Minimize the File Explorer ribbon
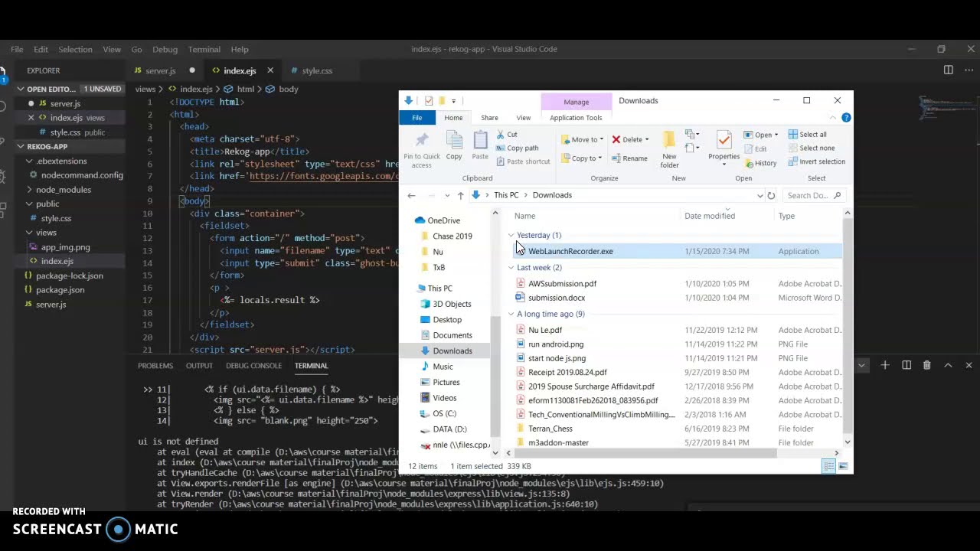Screen dimensions: 980x551 (x=833, y=118)
